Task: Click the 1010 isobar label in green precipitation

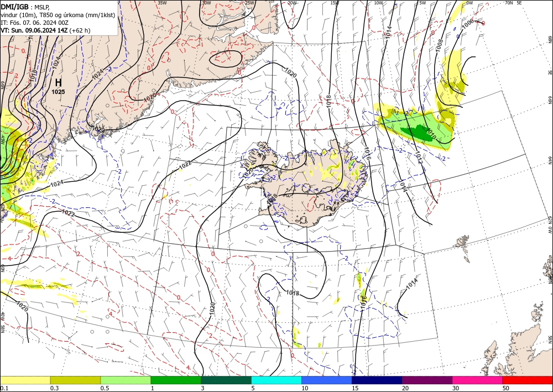Action: tap(431, 133)
